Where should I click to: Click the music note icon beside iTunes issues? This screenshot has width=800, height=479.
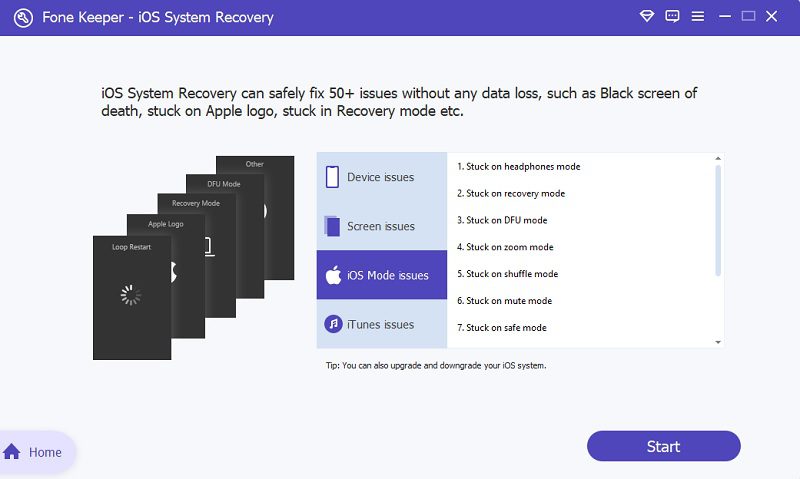pos(333,323)
